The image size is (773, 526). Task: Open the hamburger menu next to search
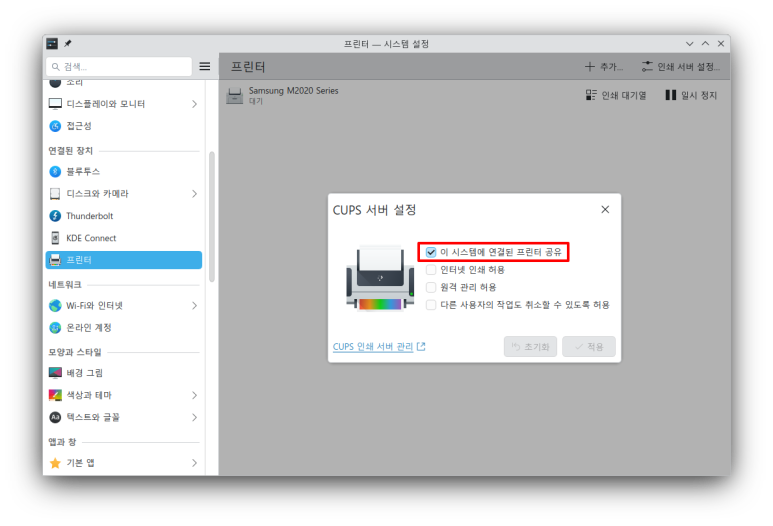click(x=205, y=67)
